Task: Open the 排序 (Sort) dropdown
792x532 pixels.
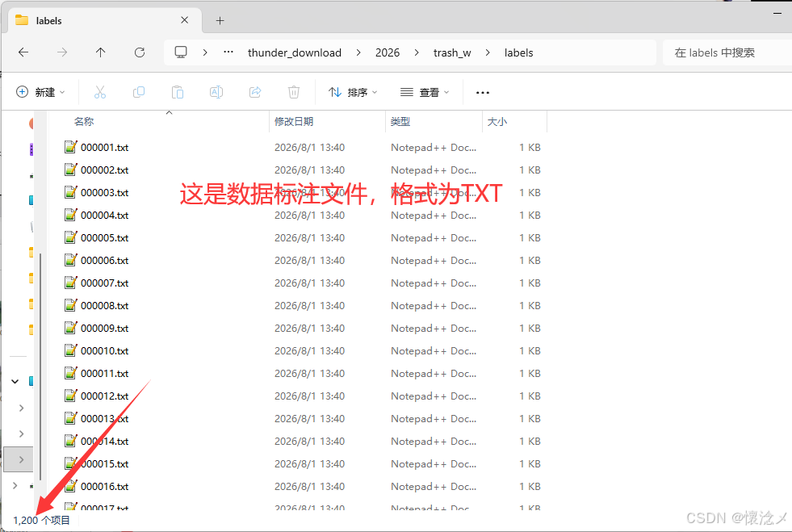Action: point(353,92)
